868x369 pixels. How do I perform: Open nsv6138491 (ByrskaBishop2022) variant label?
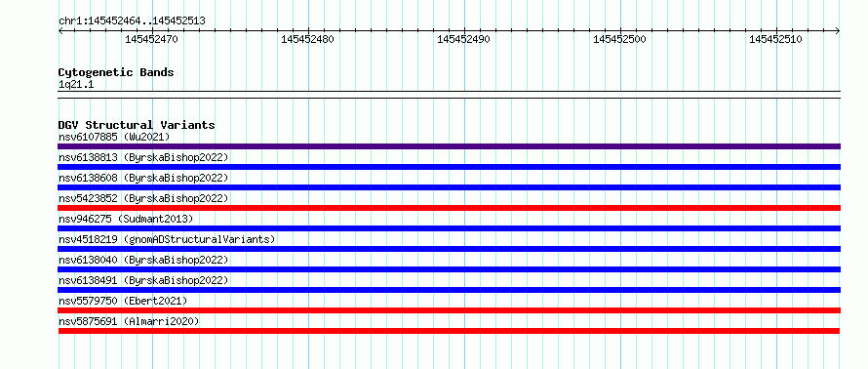[x=143, y=280]
